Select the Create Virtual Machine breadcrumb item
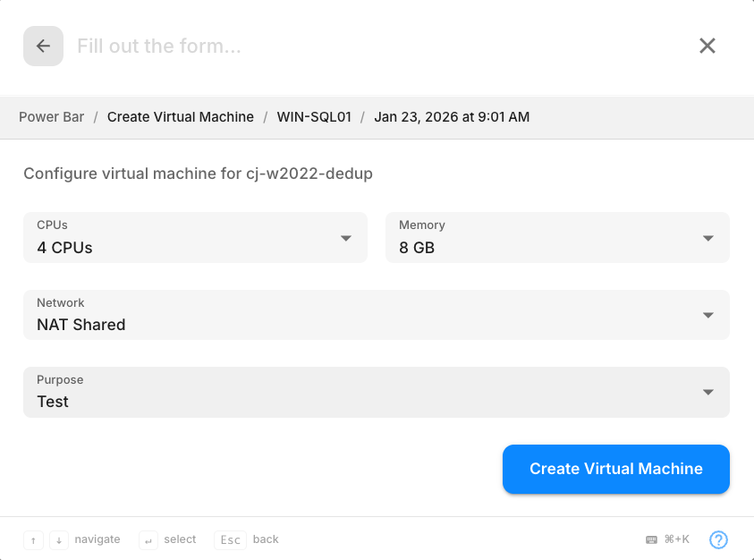The image size is (754, 560). [180, 117]
